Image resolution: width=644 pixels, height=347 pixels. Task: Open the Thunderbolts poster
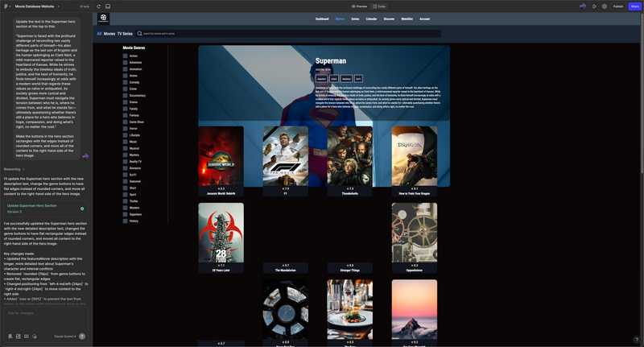[x=350, y=156]
